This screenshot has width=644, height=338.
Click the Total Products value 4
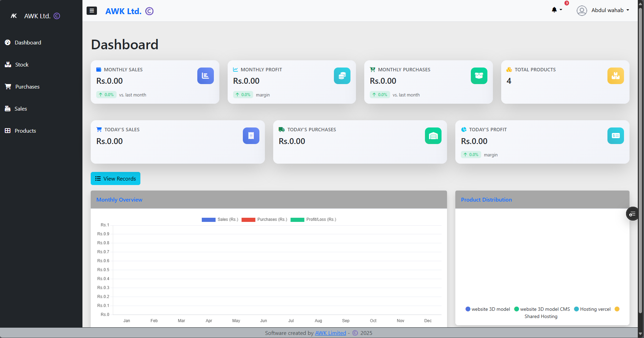509,81
